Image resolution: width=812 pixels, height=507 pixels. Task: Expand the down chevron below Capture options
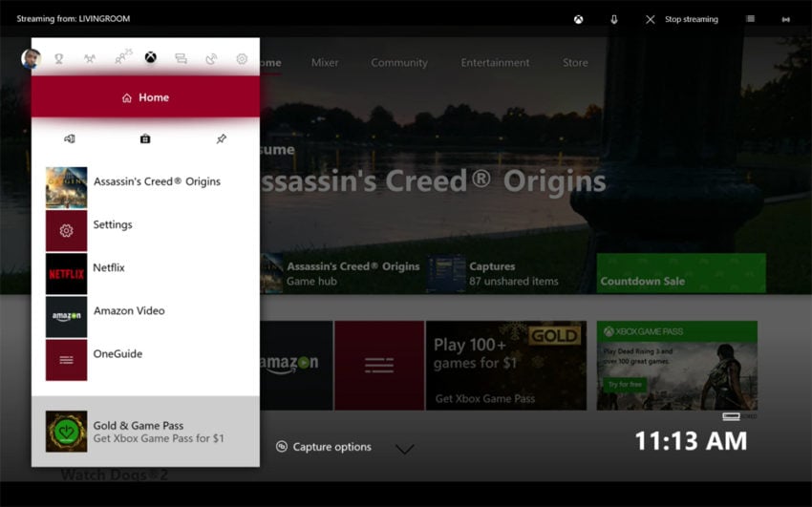[405, 449]
